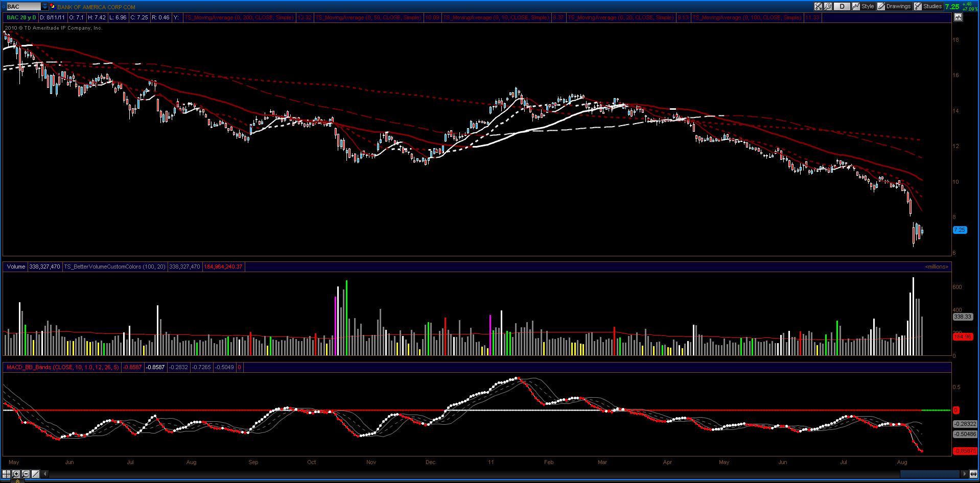980x483 pixels.
Task: Click the BANK OF AMERICA CORP COM title
Action: [x=96, y=7]
